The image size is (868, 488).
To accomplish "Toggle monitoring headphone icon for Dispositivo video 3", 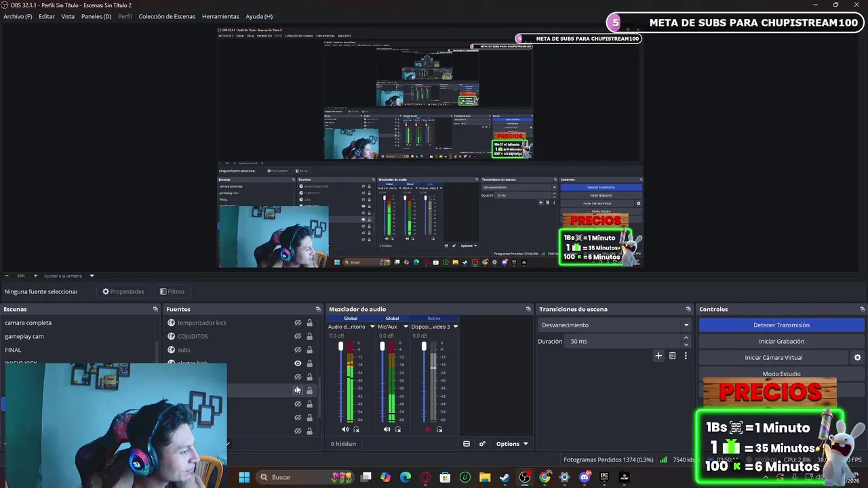I will tap(439, 429).
